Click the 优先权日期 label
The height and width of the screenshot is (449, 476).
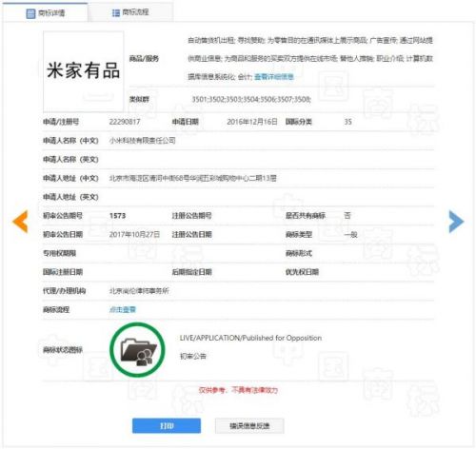(x=302, y=272)
